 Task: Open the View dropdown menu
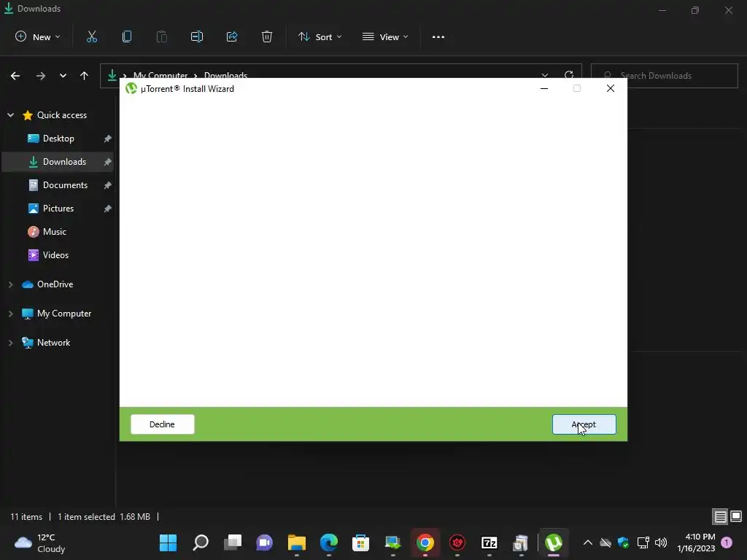(x=385, y=36)
